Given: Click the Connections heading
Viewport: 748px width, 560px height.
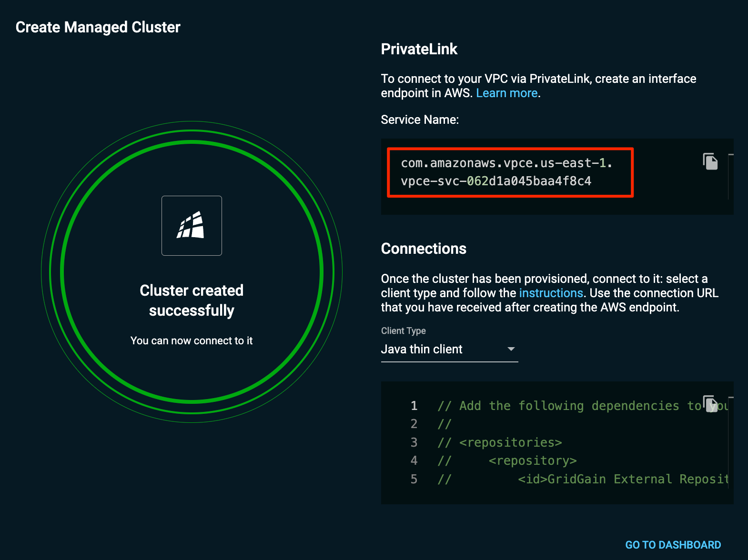Looking at the screenshot, I should coord(424,249).
